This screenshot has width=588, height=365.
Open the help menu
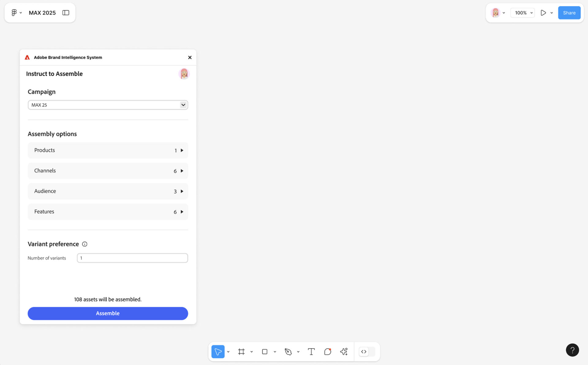pos(572,350)
